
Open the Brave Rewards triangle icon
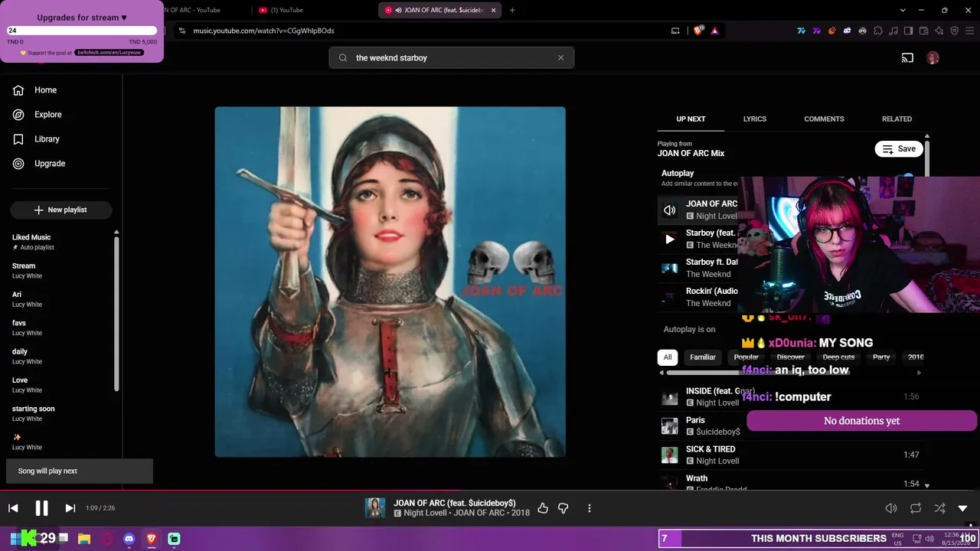tap(714, 31)
